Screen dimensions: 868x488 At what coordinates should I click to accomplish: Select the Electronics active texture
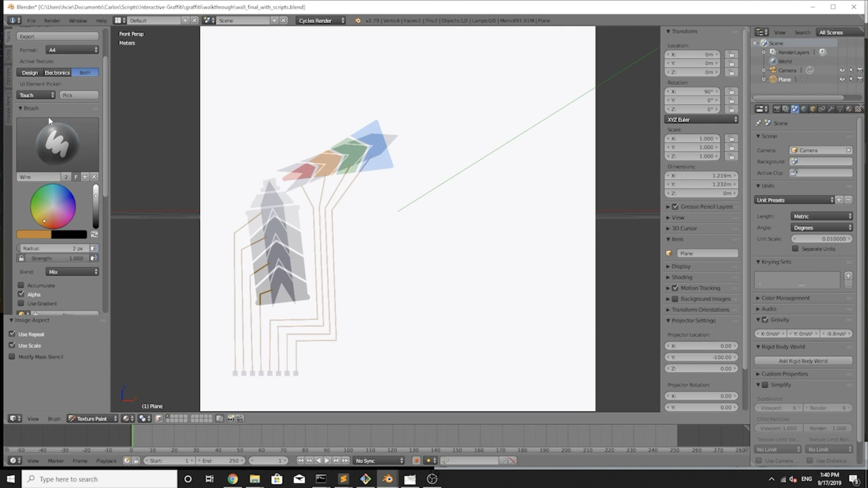(x=57, y=72)
